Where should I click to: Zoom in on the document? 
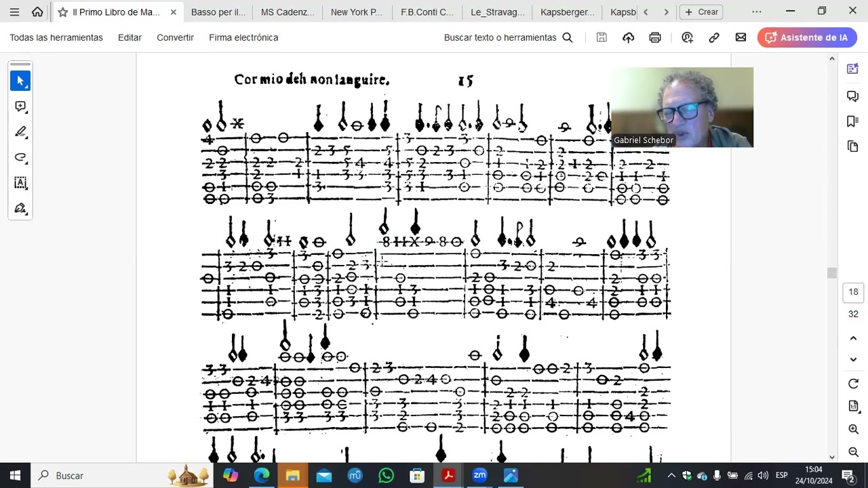click(x=853, y=429)
